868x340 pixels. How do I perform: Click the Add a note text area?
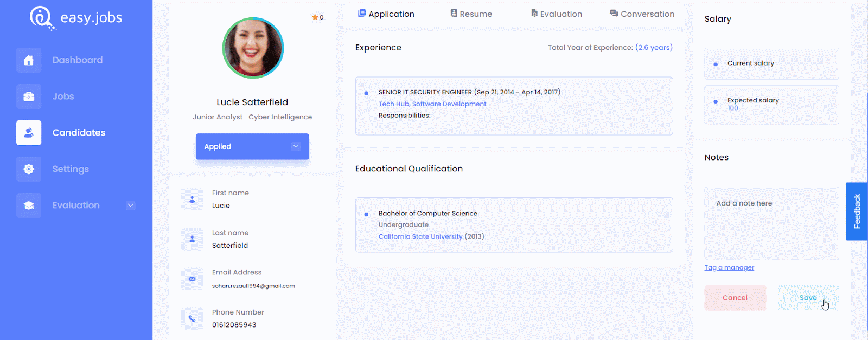(x=771, y=223)
